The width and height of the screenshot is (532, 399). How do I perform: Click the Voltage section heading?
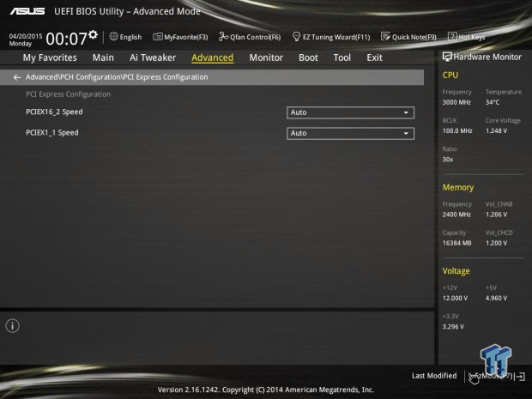point(456,271)
